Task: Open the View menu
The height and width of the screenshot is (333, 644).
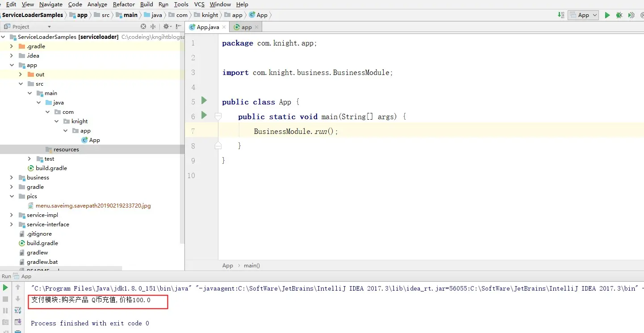Action: [28, 4]
